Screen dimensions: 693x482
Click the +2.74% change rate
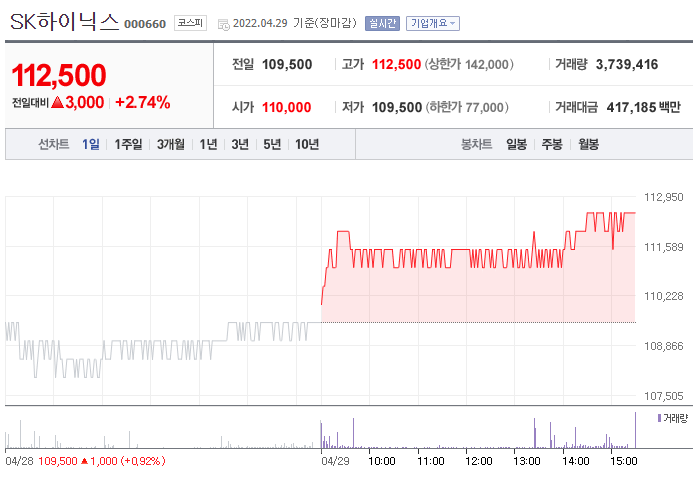click(142, 102)
